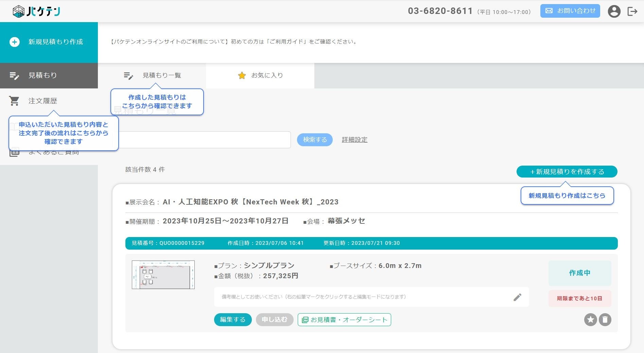The image size is (644, 353).
Task: Add the quote to favorites with the star button
Action: click(591, 320)
